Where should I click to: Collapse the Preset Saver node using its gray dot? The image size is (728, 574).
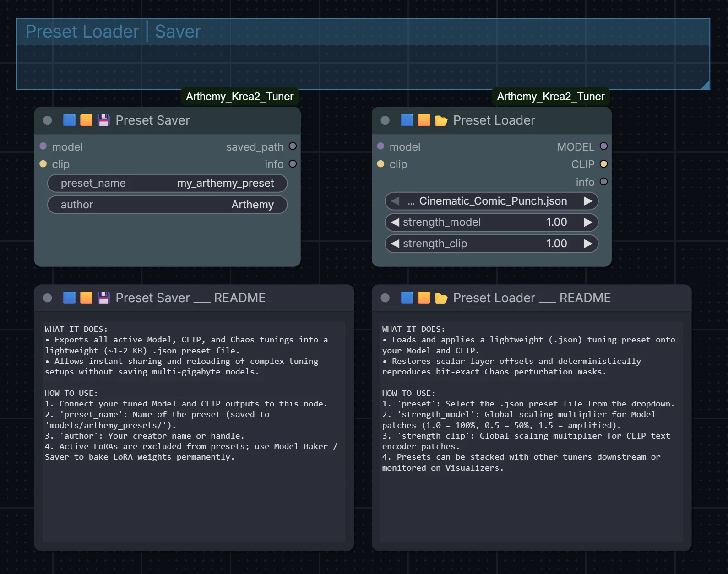(x=48, y=120)
